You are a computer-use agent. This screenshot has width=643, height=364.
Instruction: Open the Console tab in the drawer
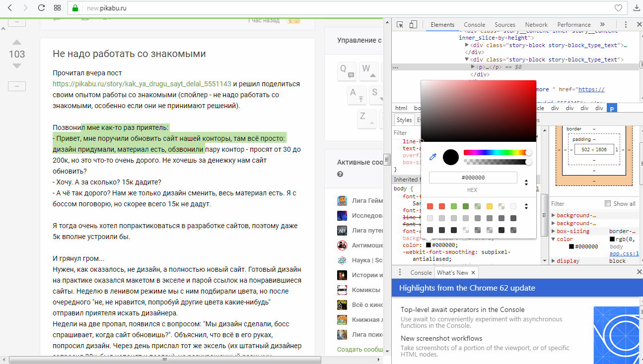click(421, 272)
